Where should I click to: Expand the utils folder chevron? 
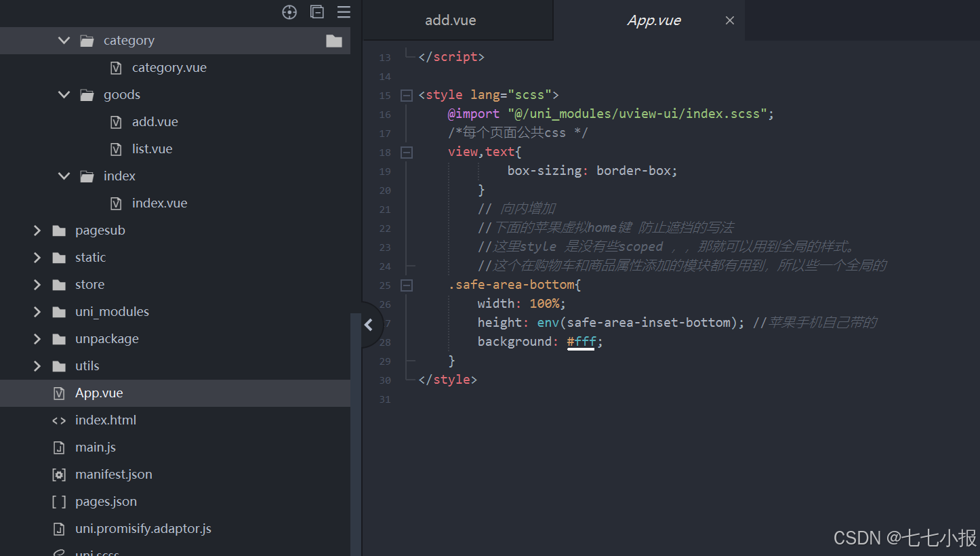pos(37,366)
